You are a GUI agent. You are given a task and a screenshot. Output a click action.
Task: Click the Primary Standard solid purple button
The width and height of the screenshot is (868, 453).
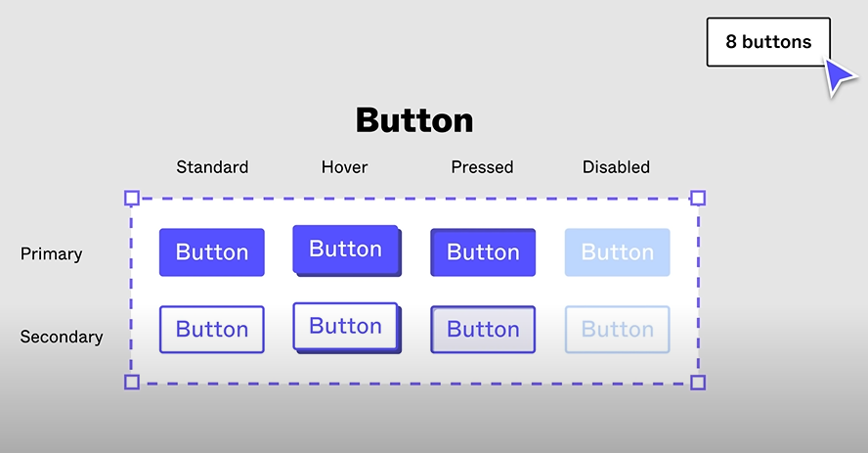pos(212,252)
